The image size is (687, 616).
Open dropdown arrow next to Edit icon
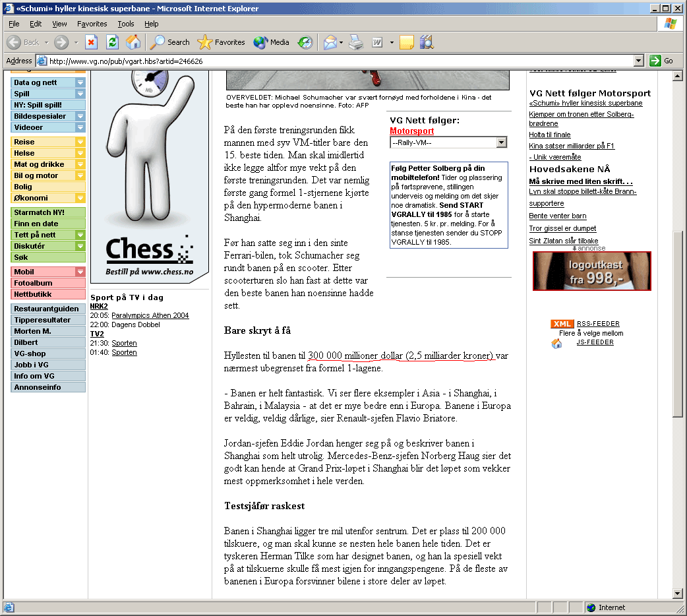392,42
